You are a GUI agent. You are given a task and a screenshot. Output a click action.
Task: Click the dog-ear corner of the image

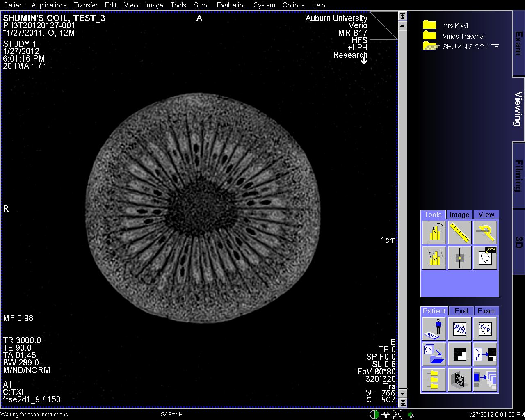(383, 25)
